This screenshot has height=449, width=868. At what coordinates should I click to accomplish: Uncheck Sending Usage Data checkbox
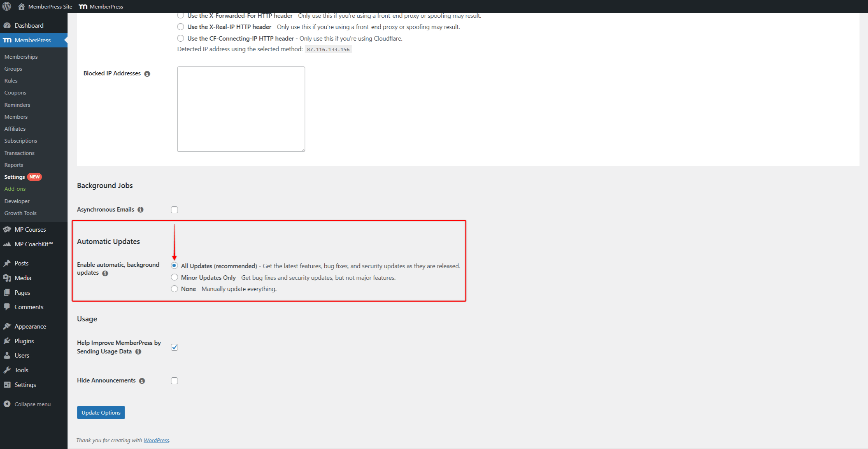(x=174, y=347)
